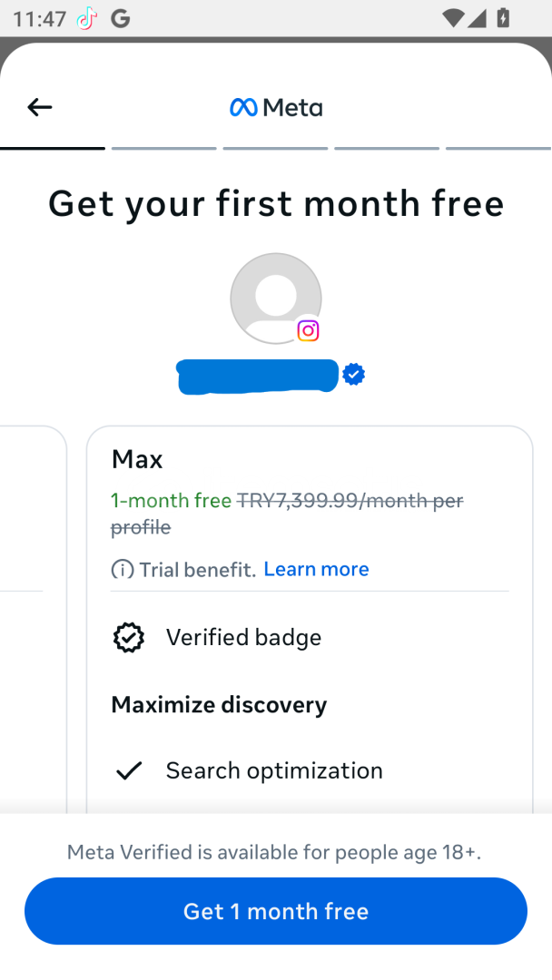Select the first progress step segment
552x980 pixels.
pyautogui.click(x=53, y=148)
